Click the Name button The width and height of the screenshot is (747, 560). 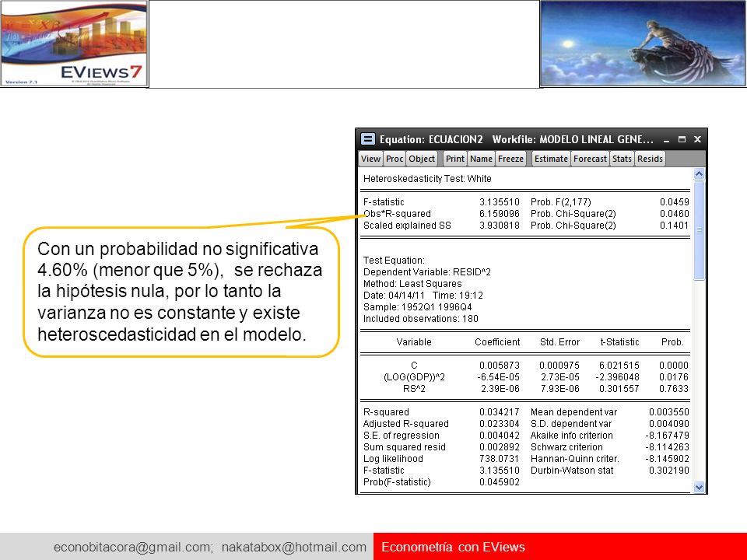pos(481,159)
